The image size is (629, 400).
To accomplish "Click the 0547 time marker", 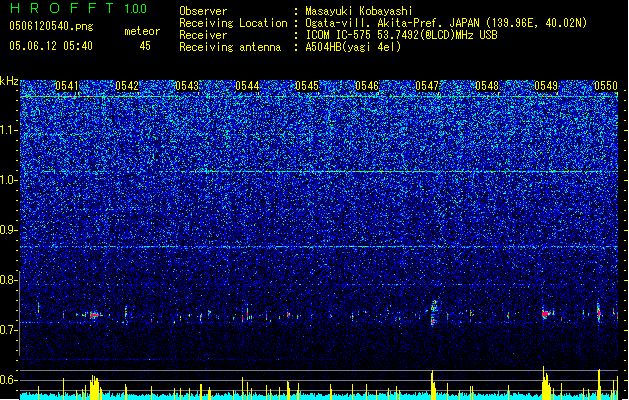I will tap(427, 86).
